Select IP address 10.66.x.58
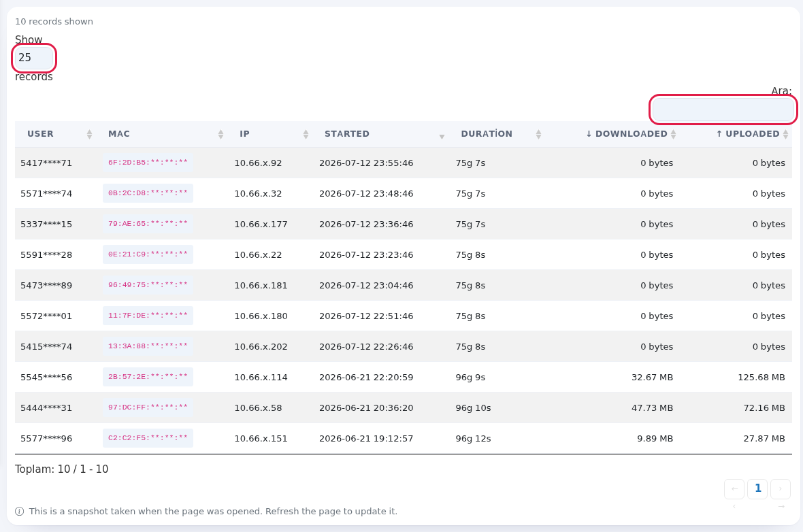803x532 pixels. [258, 408]
